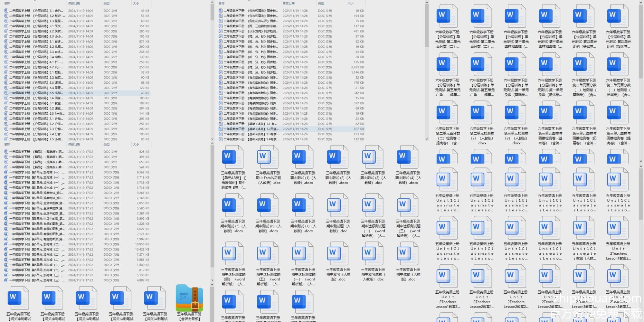Sort top-left file list by 大小 column

point(136,3)
